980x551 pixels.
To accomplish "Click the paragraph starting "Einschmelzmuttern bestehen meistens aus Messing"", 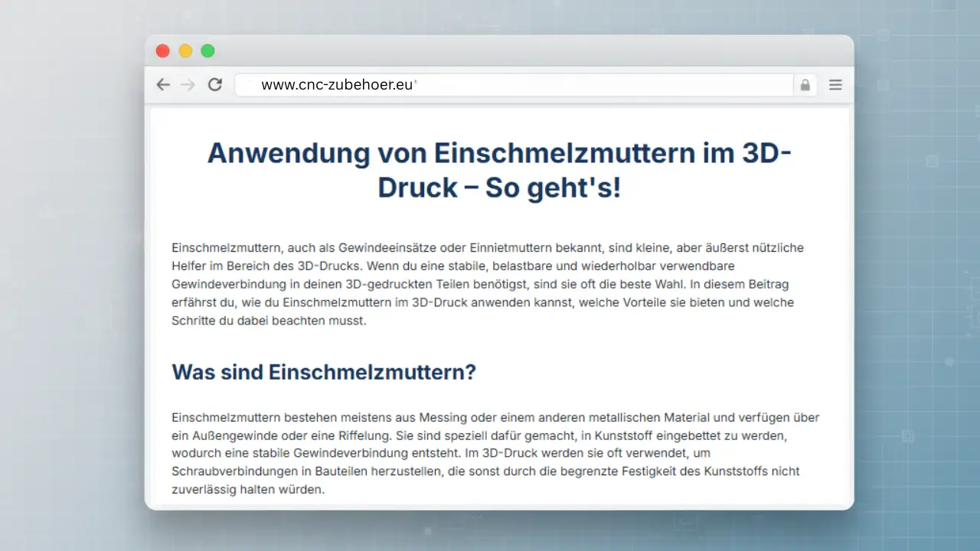I will tap(495, 454).
